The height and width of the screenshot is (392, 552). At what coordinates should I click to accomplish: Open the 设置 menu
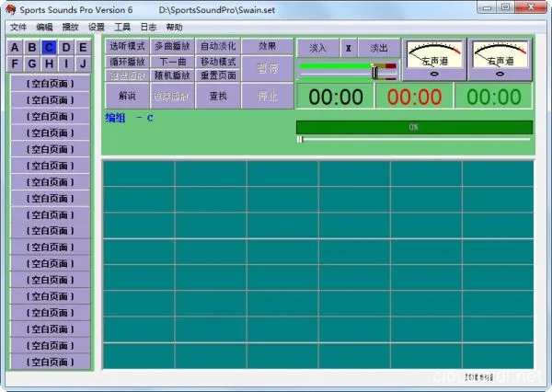coord(96,28)
